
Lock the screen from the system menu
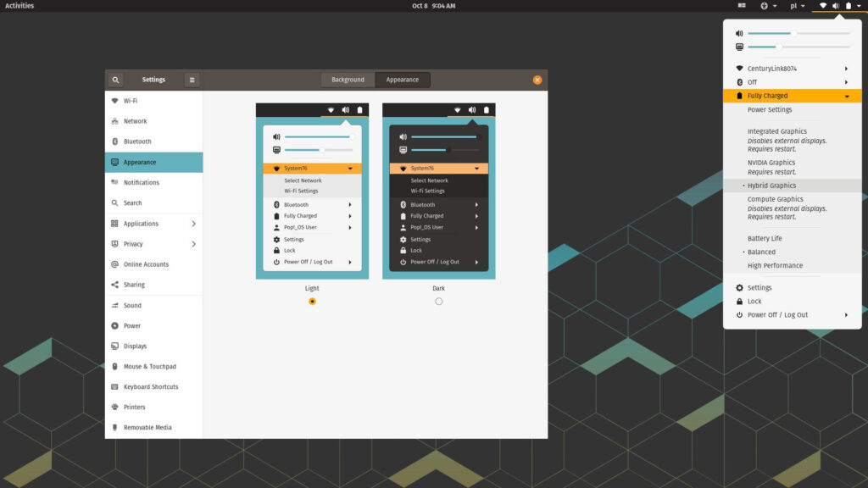pos(793,302)
